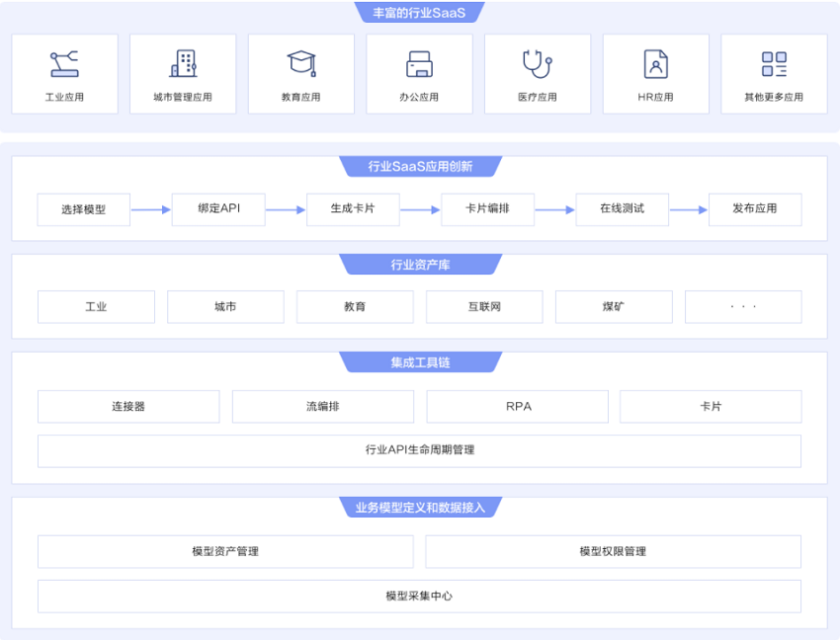The width and height of the screenshot is (840, 640).
Task: Click the 模型采集中心 bar
Action: click(x=419, y=597)
